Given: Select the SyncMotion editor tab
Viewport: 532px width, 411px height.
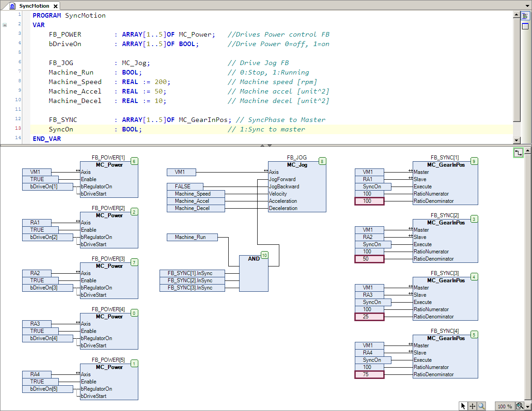Looking at the screenshot, I should 34,6.
